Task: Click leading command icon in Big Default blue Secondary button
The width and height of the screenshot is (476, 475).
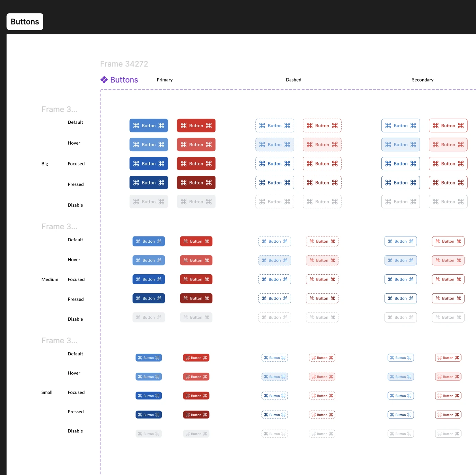Action: tap(388, 126)
